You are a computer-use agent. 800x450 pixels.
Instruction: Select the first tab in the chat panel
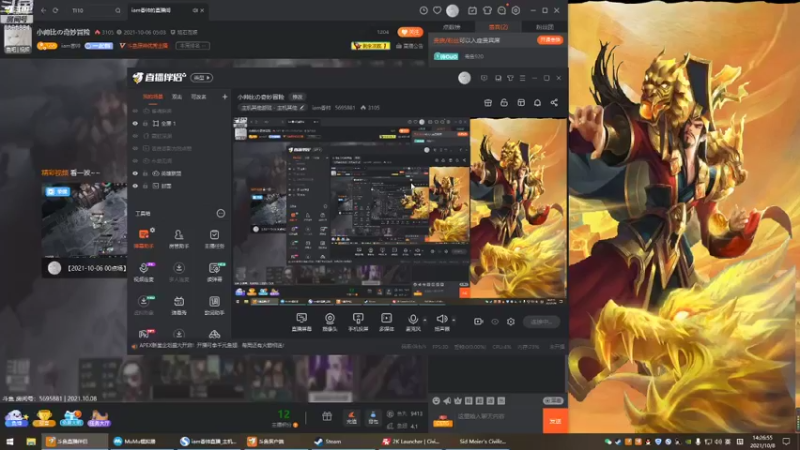pyautogui.click(x=451, y=27)
